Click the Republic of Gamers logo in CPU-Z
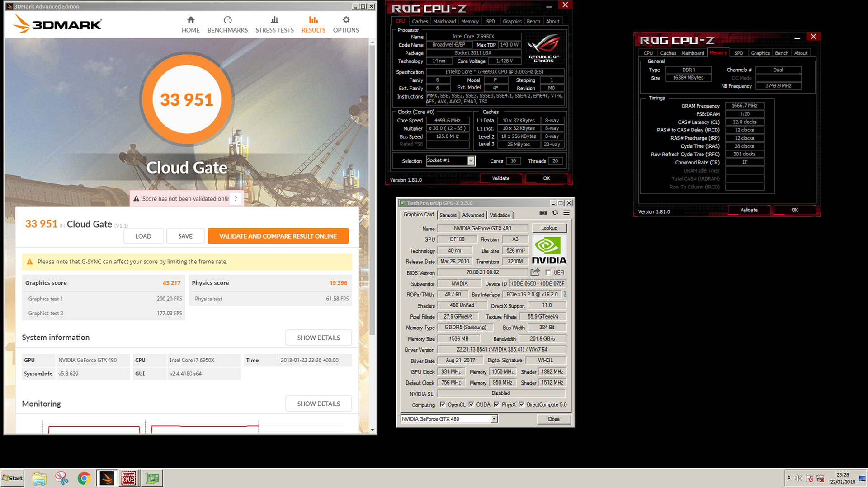Screen dimensions: 868x488 (544, 48)
